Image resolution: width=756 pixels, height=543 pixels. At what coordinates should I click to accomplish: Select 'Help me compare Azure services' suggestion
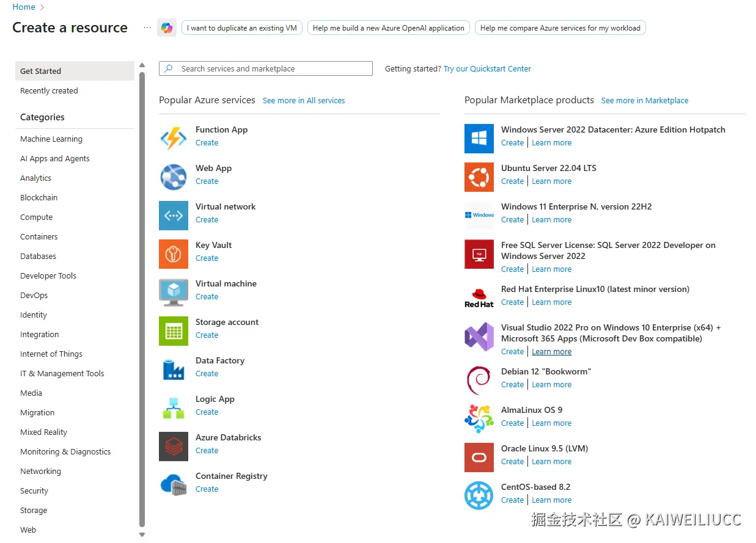point(560,28)
